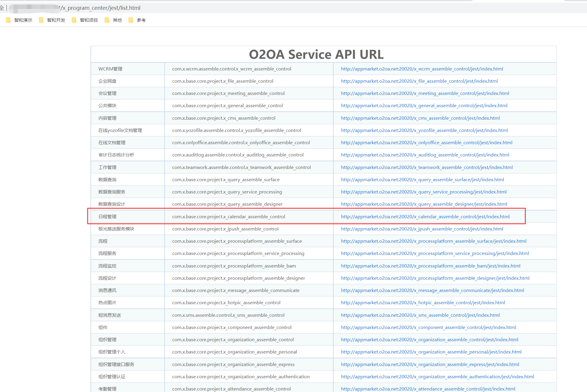
Task: Open the x_calendar_assemble_control jest link
Action: point(425,216)
